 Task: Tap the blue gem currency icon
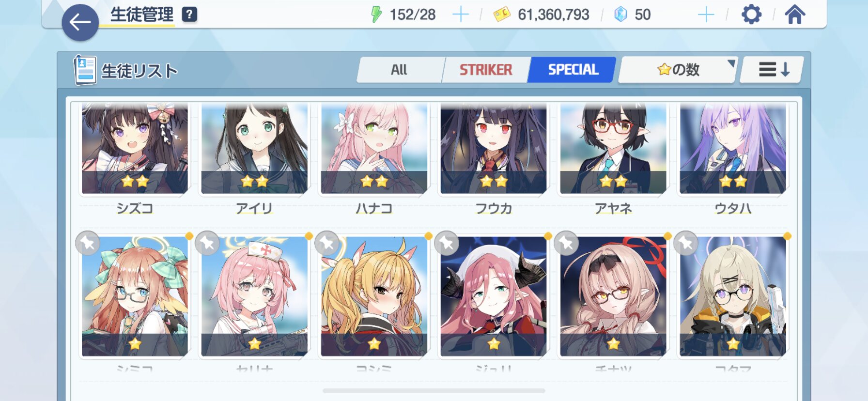coord(620,15)
